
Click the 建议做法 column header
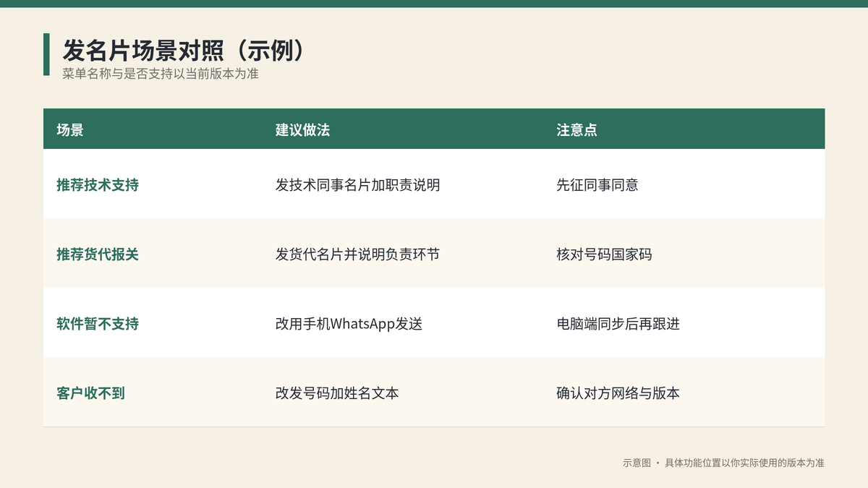pyautogui.click(x=302, y=129)
